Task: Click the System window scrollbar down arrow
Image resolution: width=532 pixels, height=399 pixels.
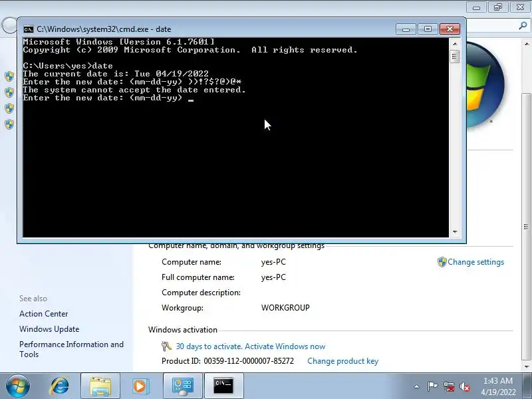Action: click(x=527, y=367)
